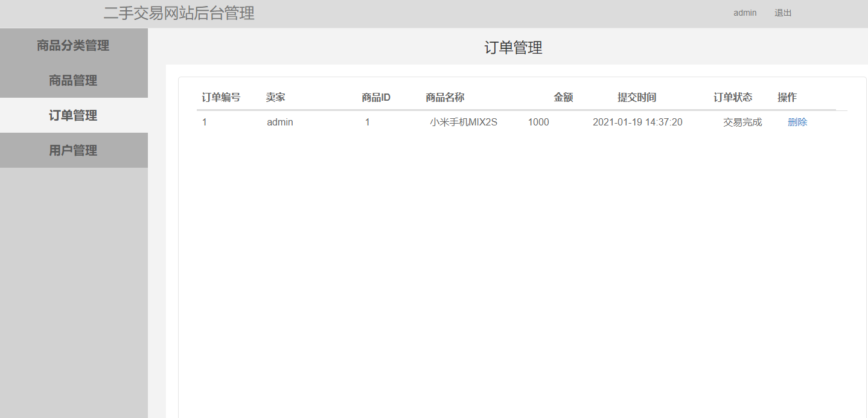Click the 订单编号 column header
The height and width of the screenshot is (418, 868).
(220, 97)
